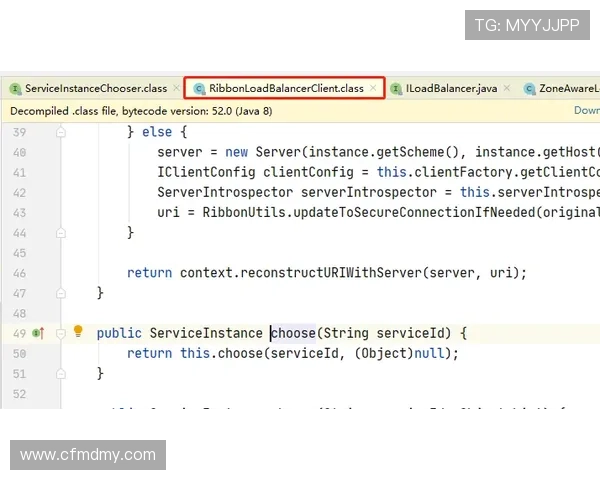This screenshot has width=600, height=480.
Task: Click the ServiceInstance return type on line 49
Action: (x=206, y=333)
